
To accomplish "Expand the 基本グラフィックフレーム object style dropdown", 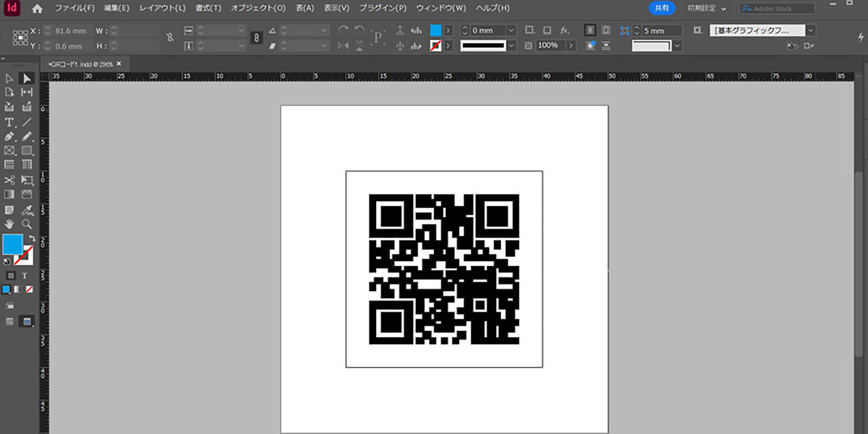I will (x=811, y=31).
